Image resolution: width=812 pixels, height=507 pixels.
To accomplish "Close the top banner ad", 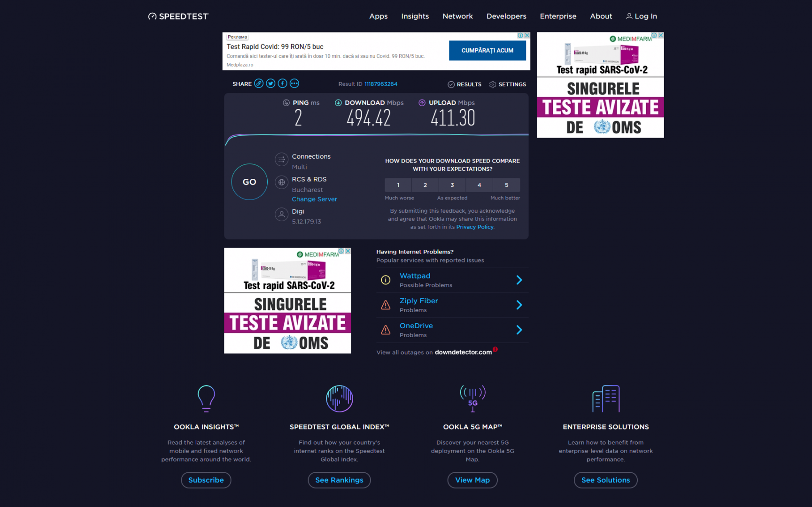I will click(x=527, y=36).
